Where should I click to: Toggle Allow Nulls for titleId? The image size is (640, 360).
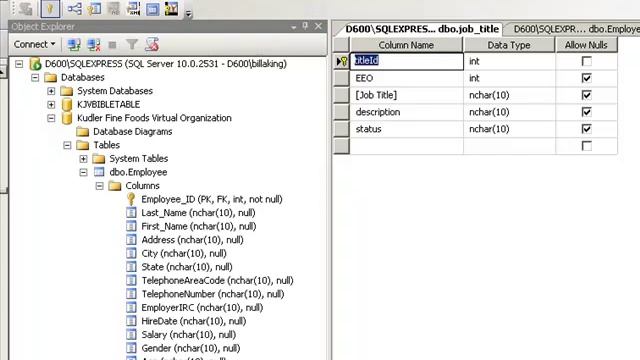[x=587, y=61]
